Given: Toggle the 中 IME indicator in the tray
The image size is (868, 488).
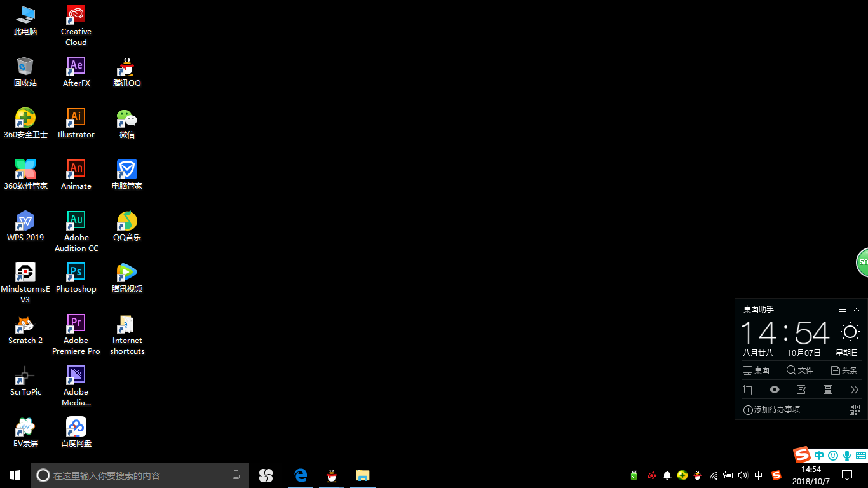Looking at the screenshot, I should 759,475.
